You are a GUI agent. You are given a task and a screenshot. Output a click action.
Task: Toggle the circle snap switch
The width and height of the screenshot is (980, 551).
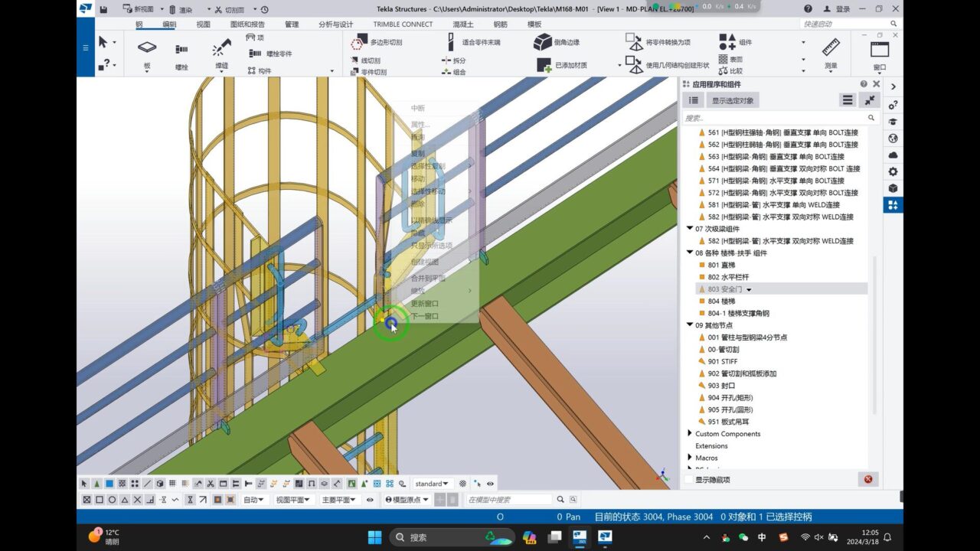coord(112,500)
